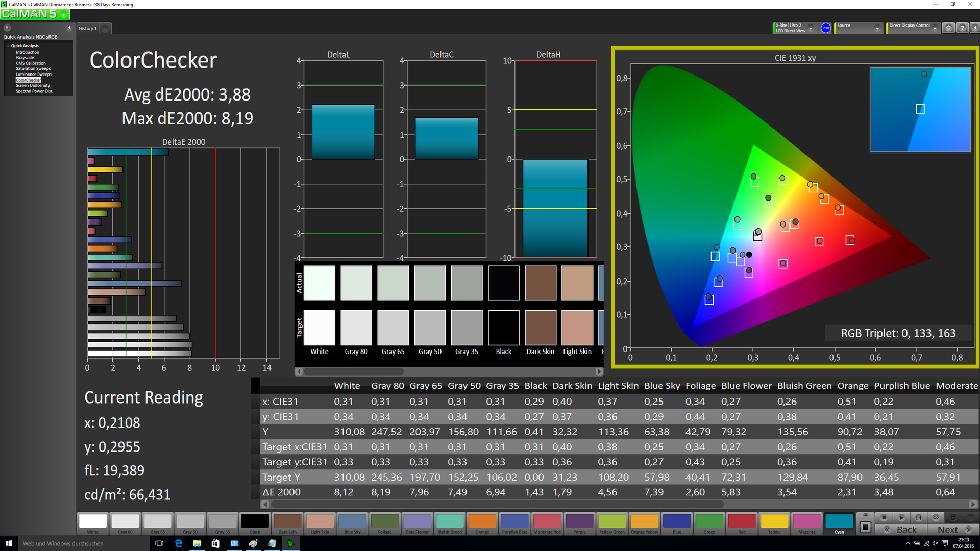
Task: Add a new history tab with plus
Action: (x=105, y=29)
